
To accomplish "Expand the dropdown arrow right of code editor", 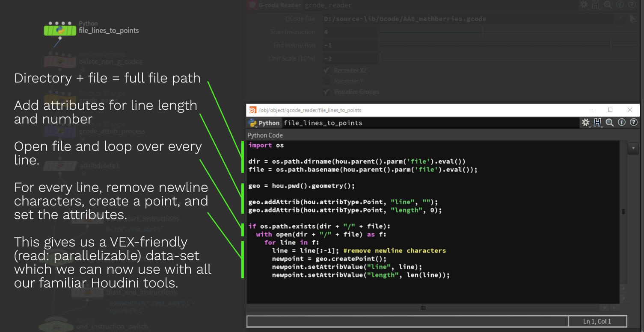I will [633, 148].
